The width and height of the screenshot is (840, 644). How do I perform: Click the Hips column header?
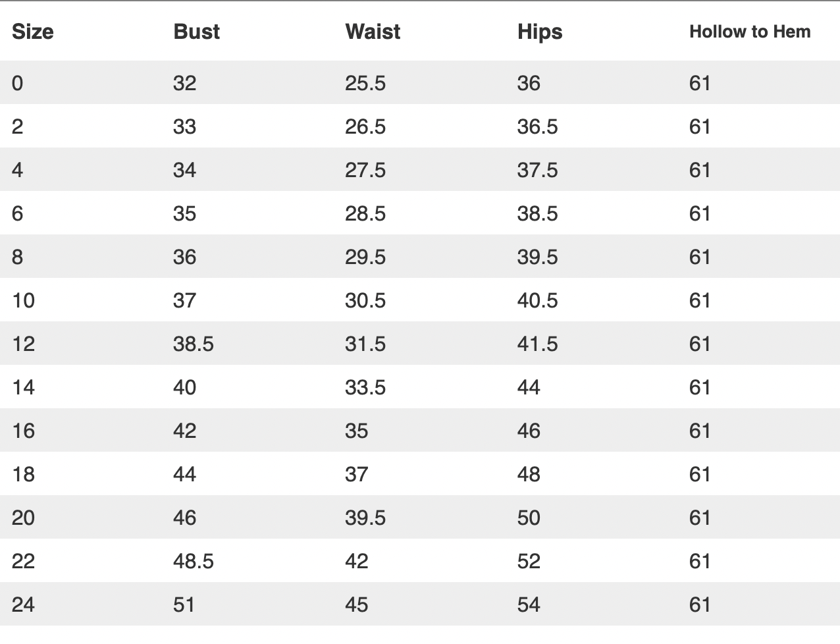540,32
